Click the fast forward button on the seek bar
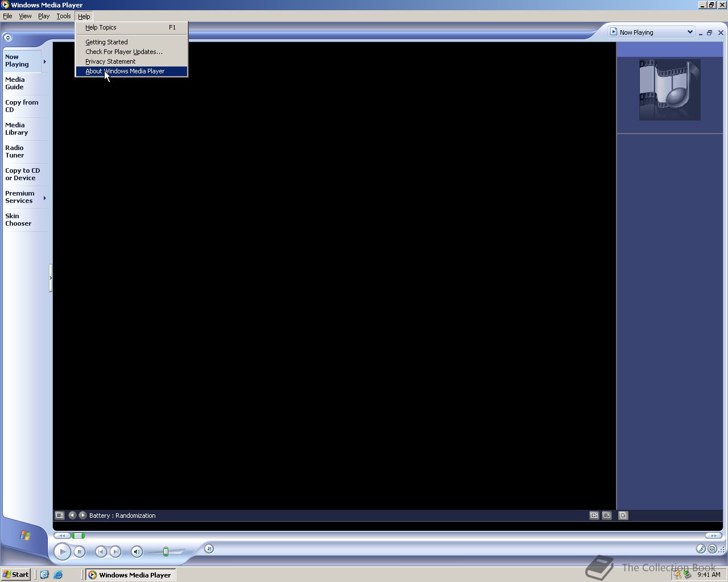Screen dimensions: 728x582 (713, 535)
